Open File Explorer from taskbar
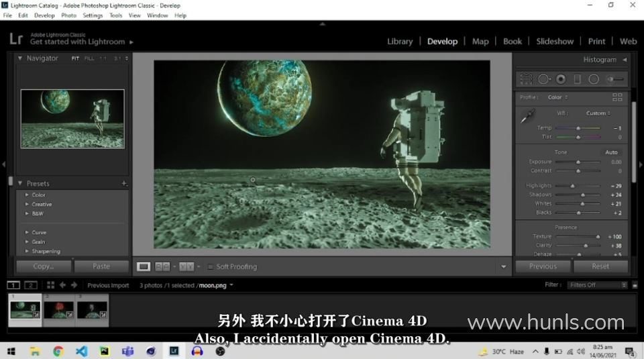Screen dimensions: 644x359 tap(35, 351)
